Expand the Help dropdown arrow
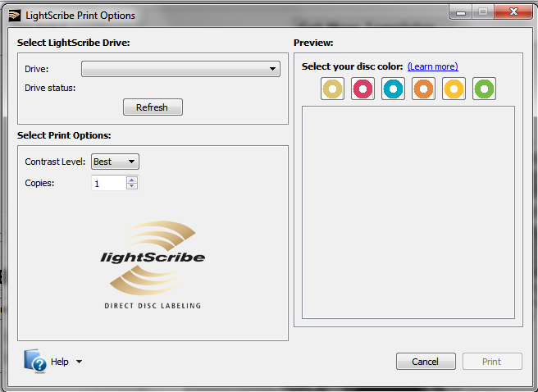538x392 pixels. click(79, 362)
